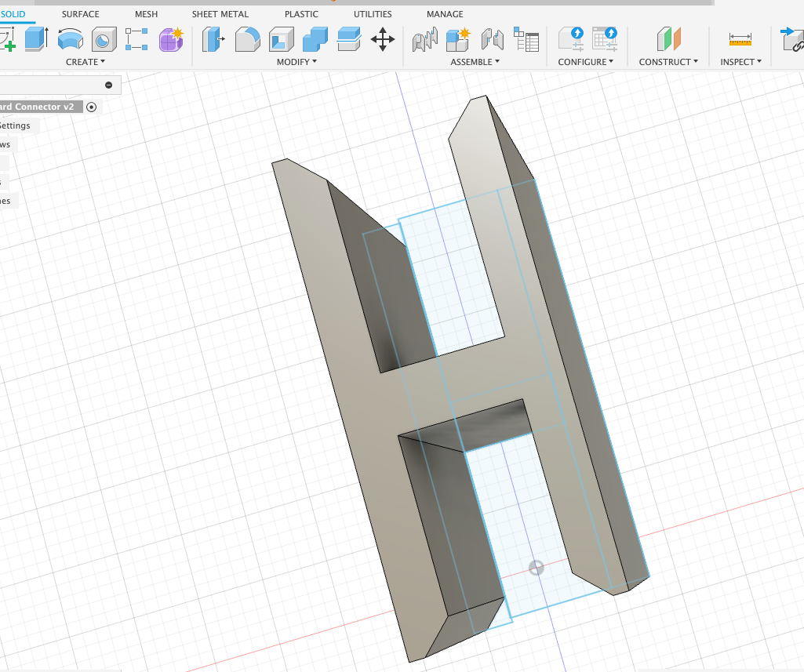Viewport: 804px width, 672px height.
Task: Activate the Move/Copy arrows tool
Action: (383, 38)
